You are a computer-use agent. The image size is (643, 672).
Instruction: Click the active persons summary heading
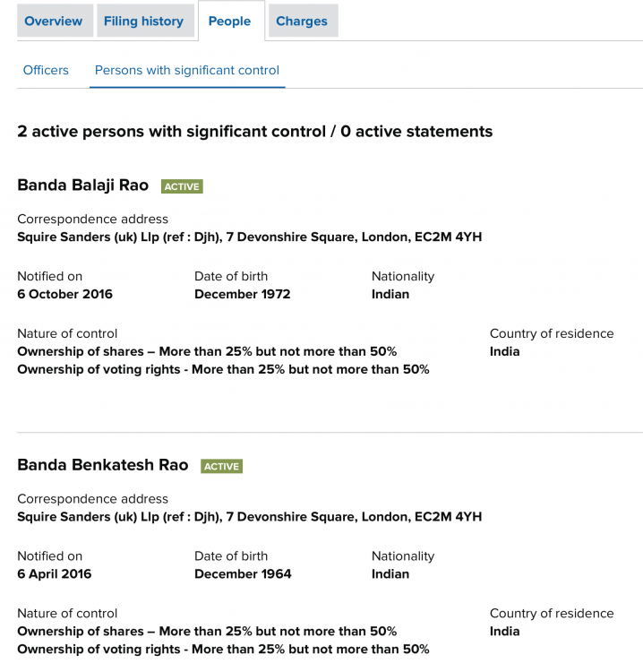(x=254, y=132)
